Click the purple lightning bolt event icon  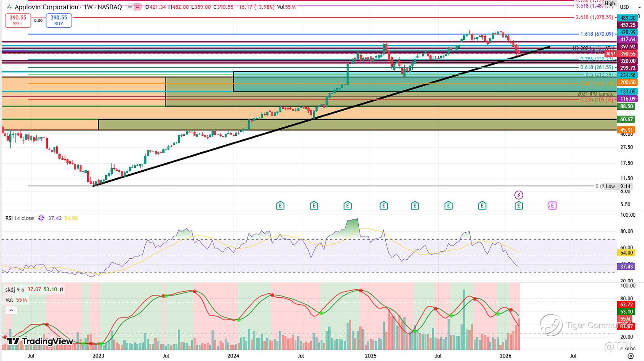tap(519, 195)
